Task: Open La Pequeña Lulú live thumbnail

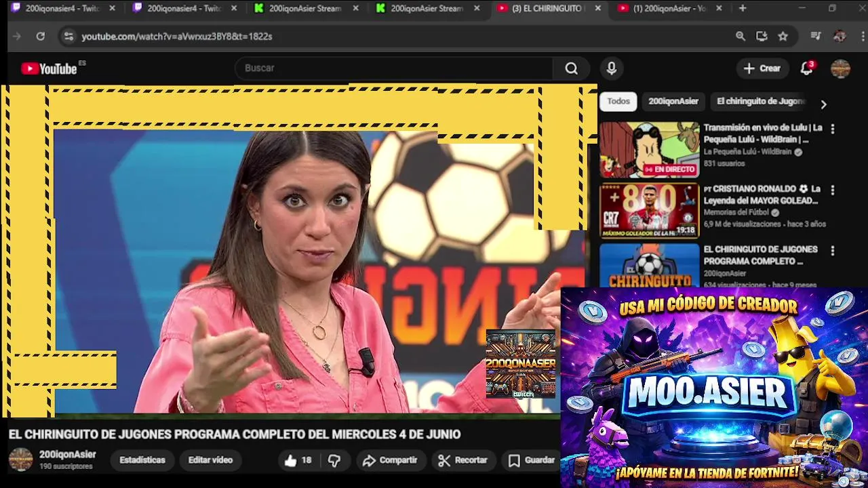Action: click(x=649, y=150)
